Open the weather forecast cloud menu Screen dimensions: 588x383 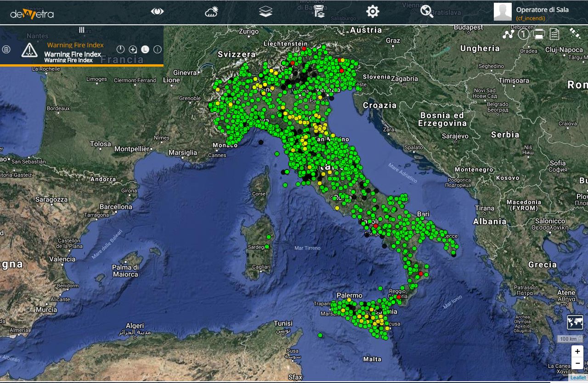211,11
